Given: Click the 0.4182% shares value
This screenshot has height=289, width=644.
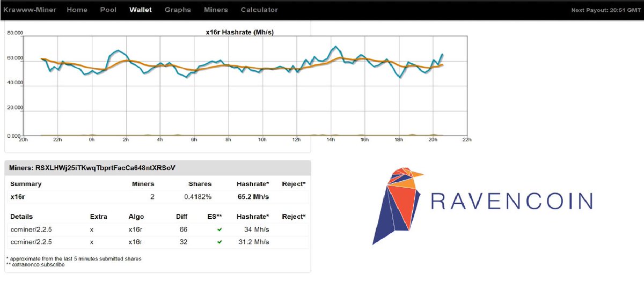Looking at the screenshot, I should coord(197,197).
